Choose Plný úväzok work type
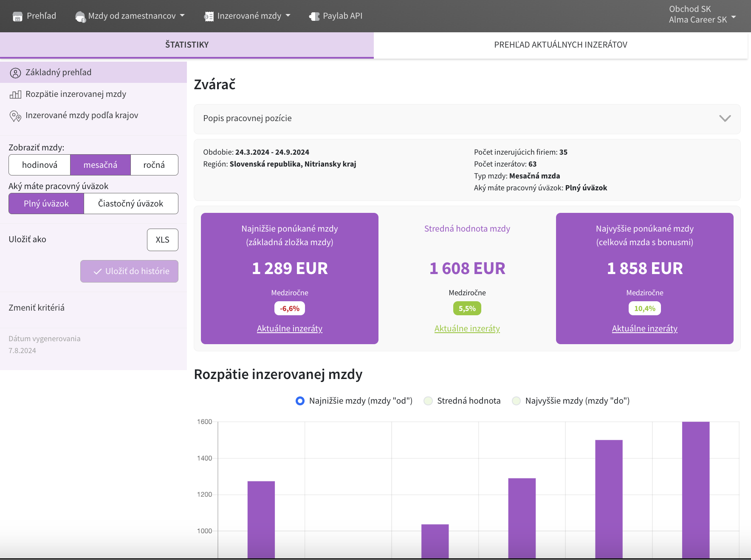 46,204
